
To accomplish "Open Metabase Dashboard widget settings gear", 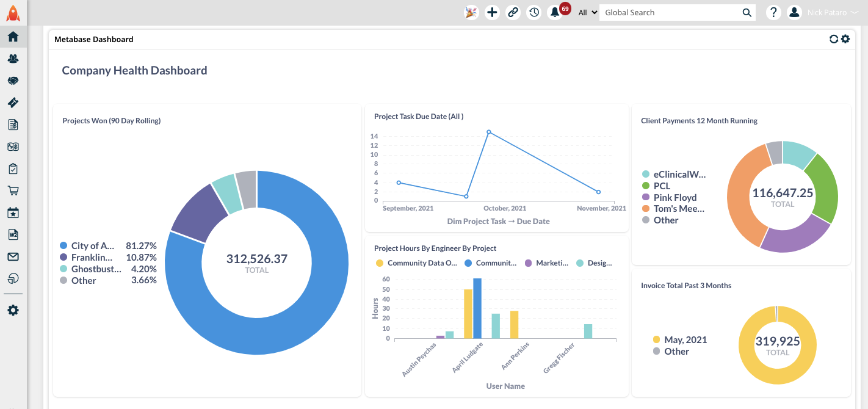I will pos(845,39).
